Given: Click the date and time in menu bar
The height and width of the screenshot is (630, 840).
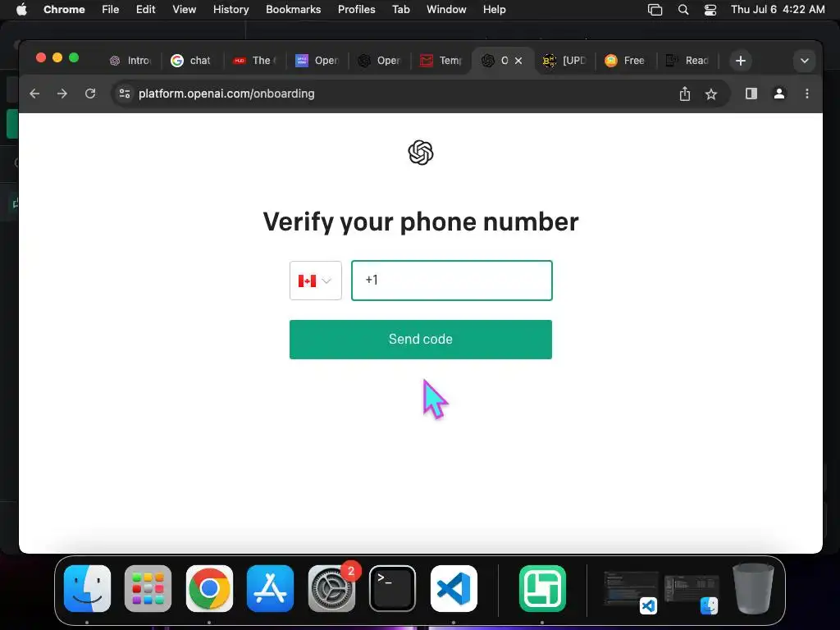Looking at the screenshot, I should pyautogui.click(x=778, y=10).
